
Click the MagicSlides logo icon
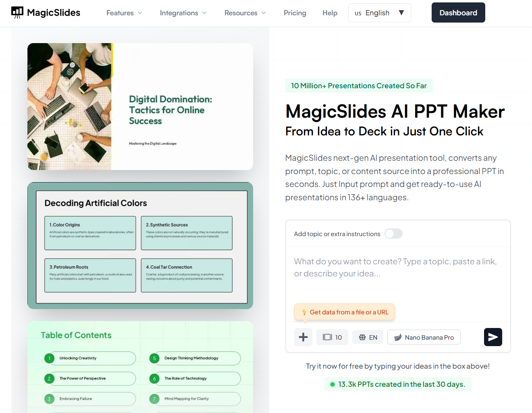coord(17,12)
